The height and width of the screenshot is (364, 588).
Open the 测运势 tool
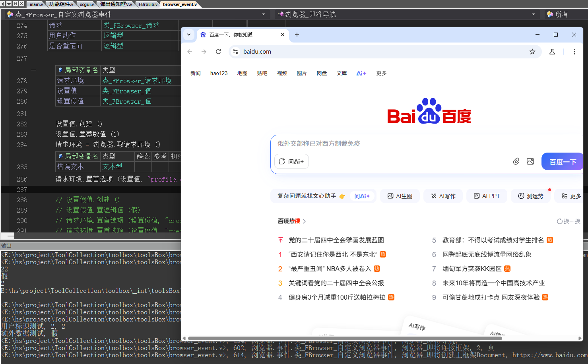531,196
